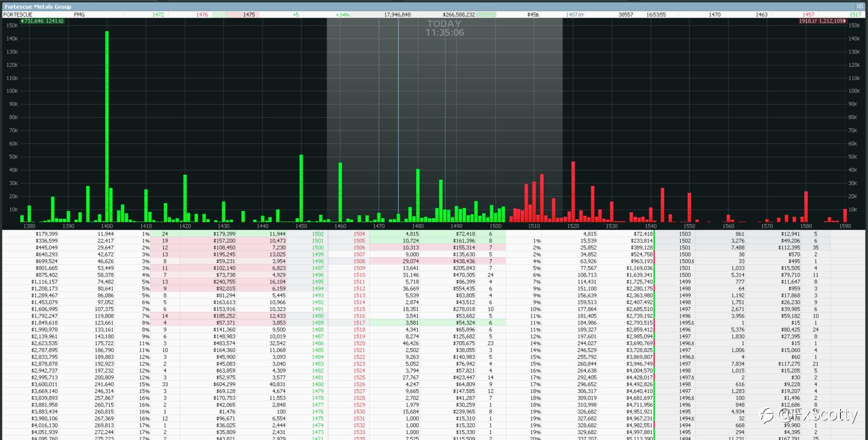Click the VWAP value 1487.09

coord(575,15)
